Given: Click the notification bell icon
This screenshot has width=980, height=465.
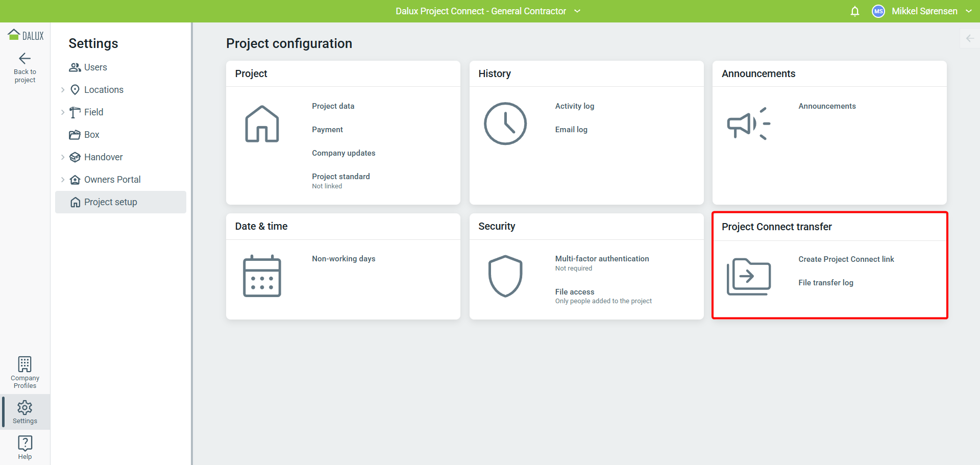Looking at the screenshot, I should (855, 11).
